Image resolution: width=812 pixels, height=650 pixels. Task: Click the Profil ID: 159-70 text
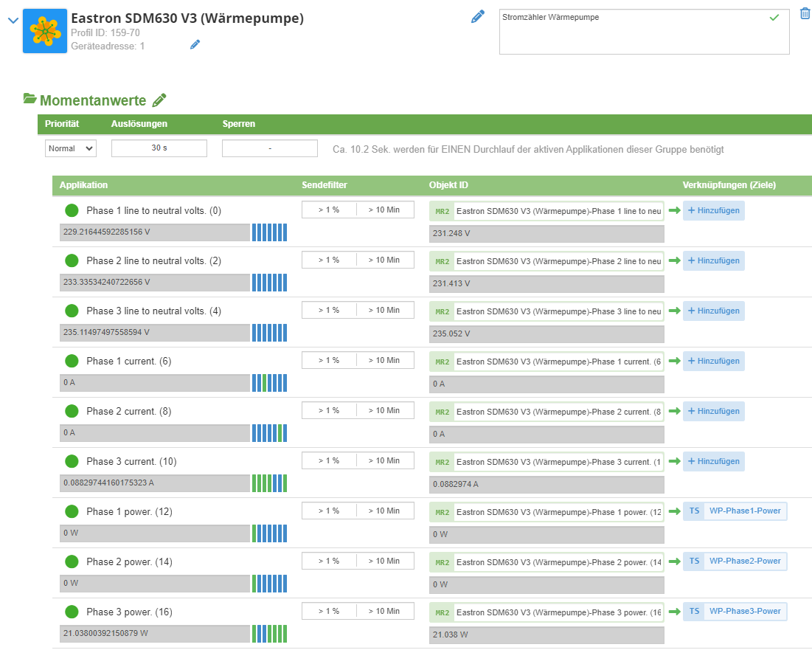pos(105,32)
